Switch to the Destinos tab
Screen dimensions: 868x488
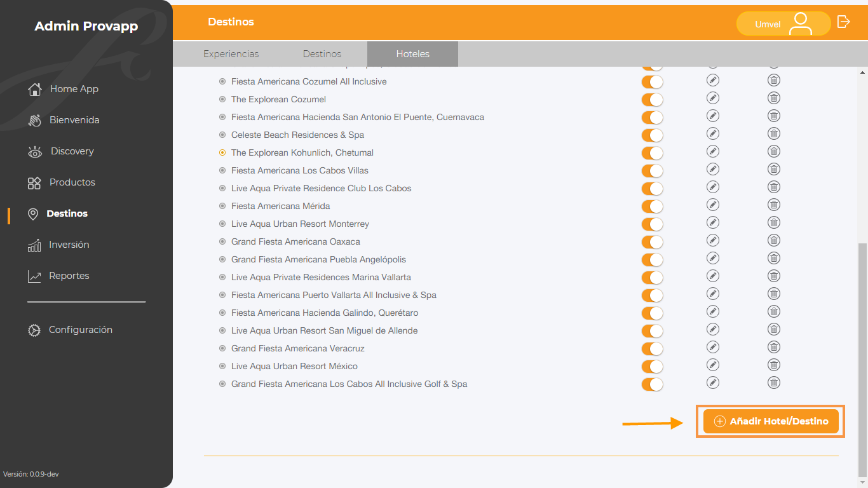(322, 54)
